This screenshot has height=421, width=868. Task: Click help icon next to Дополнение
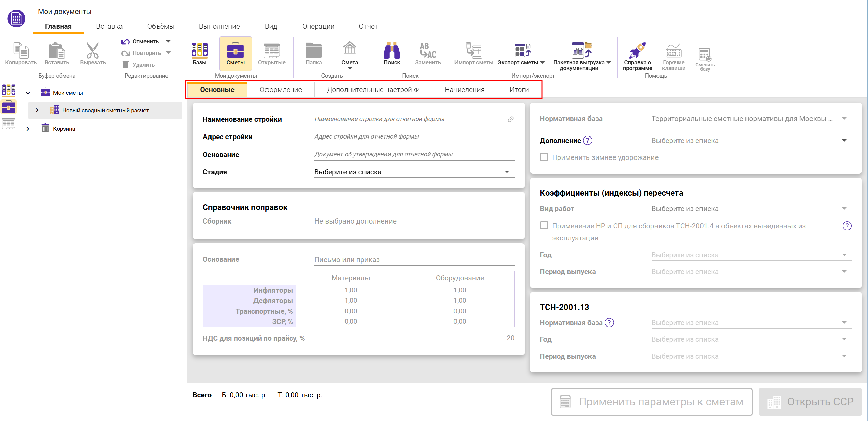(x=588, y=141)
